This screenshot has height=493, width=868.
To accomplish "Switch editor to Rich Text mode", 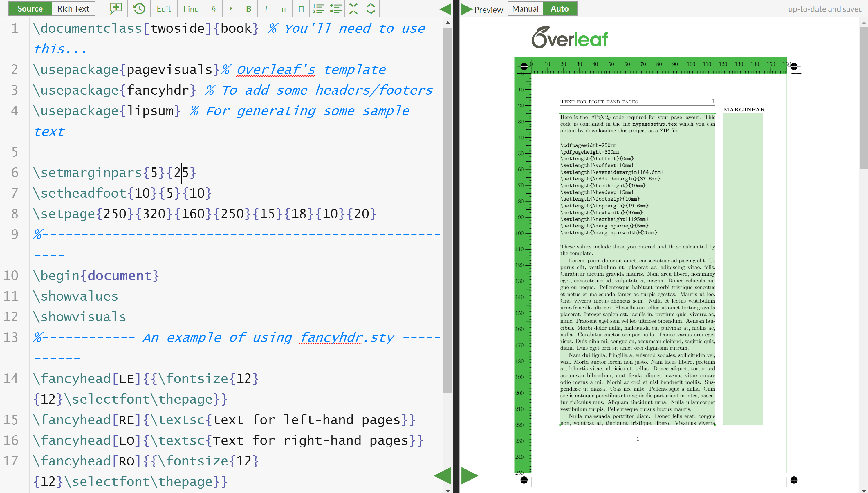I will (x=73, y=8).
